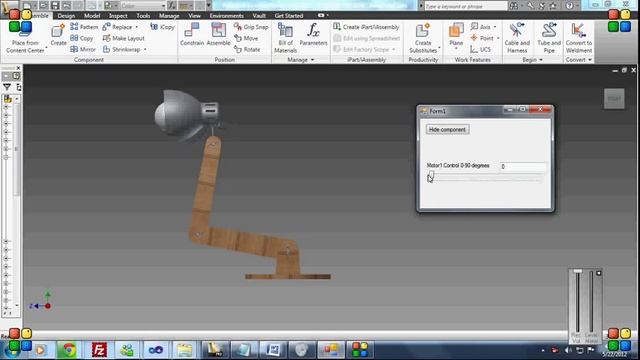This screenshot has width=640, height=360.
Task: Launch the Shrinkwrap tool
Action: 122,49
